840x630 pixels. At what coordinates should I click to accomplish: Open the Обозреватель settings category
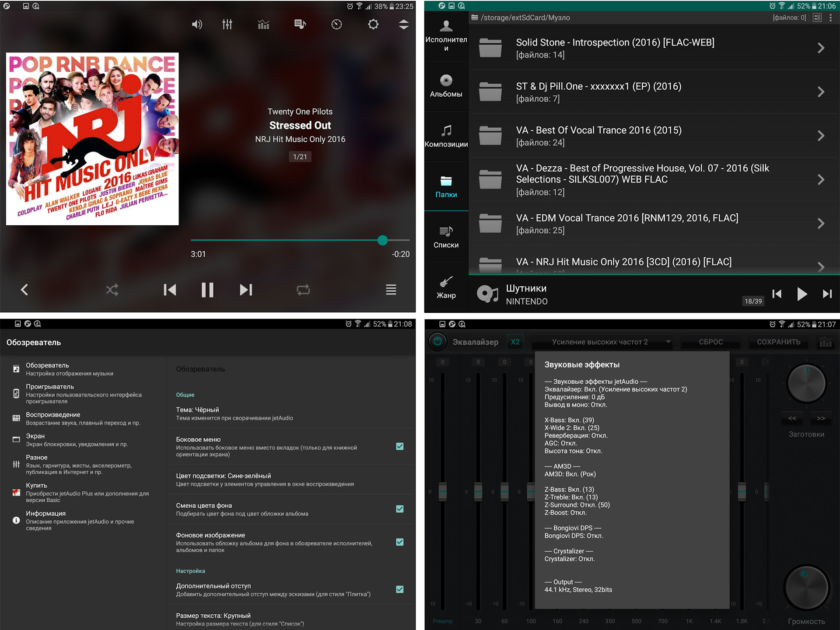pos(83,369)
